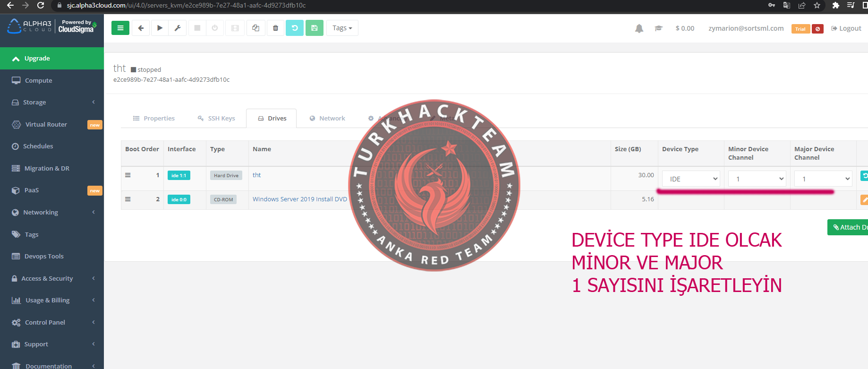Image resolution: width=868 pixels, height=369 pixels.
Task: Click the Upgrade button
Action: [x=52, y=58]
